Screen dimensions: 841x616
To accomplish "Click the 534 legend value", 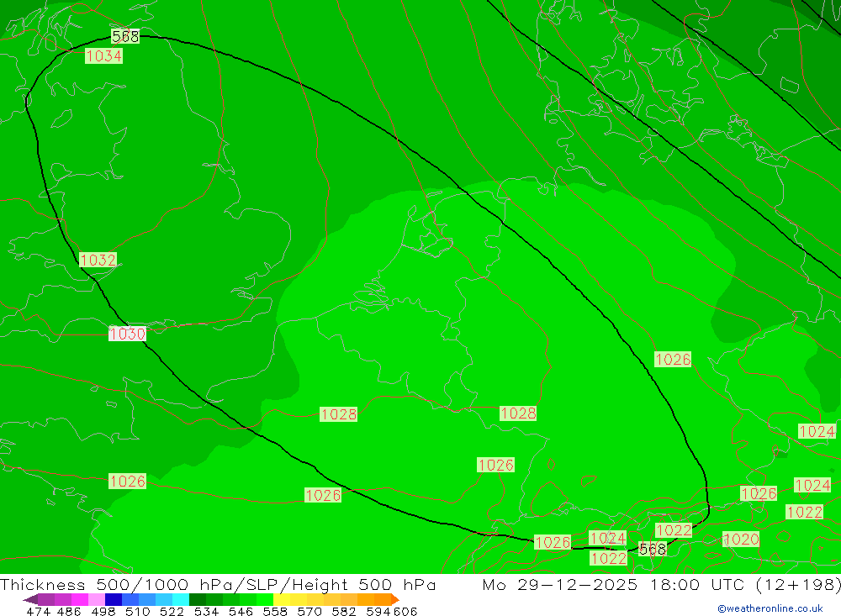I will [x=207, y=612].
